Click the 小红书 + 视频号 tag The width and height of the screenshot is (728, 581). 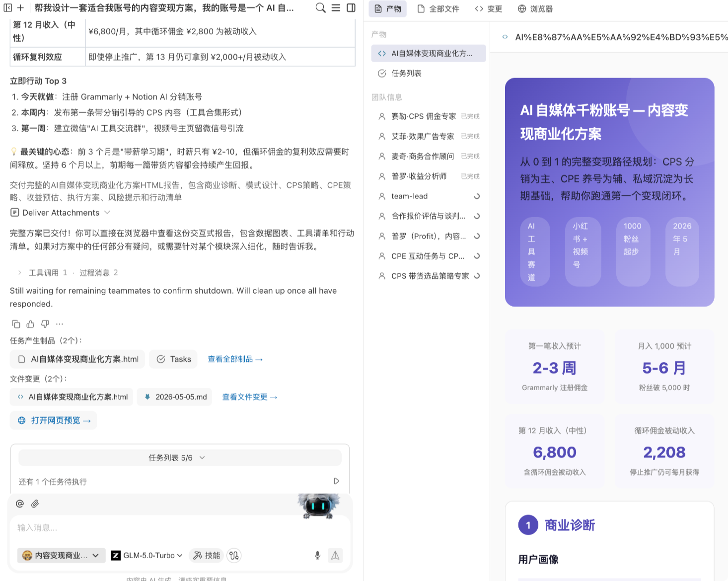583,251
